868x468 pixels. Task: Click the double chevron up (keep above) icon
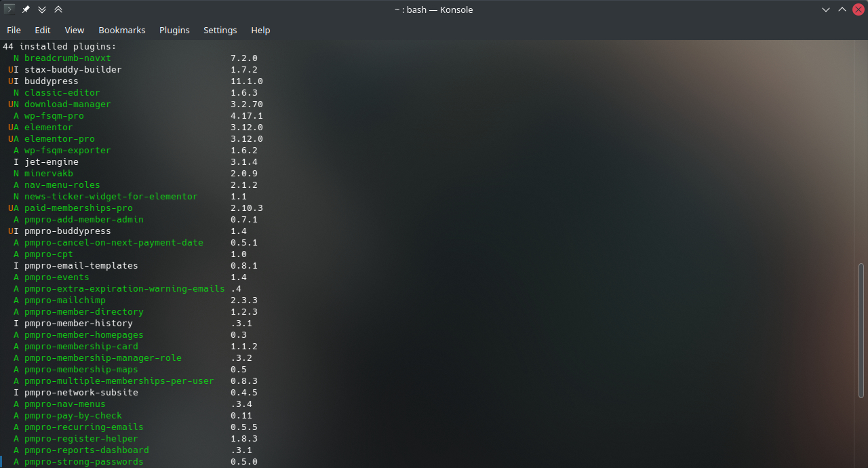click(58, 9)
